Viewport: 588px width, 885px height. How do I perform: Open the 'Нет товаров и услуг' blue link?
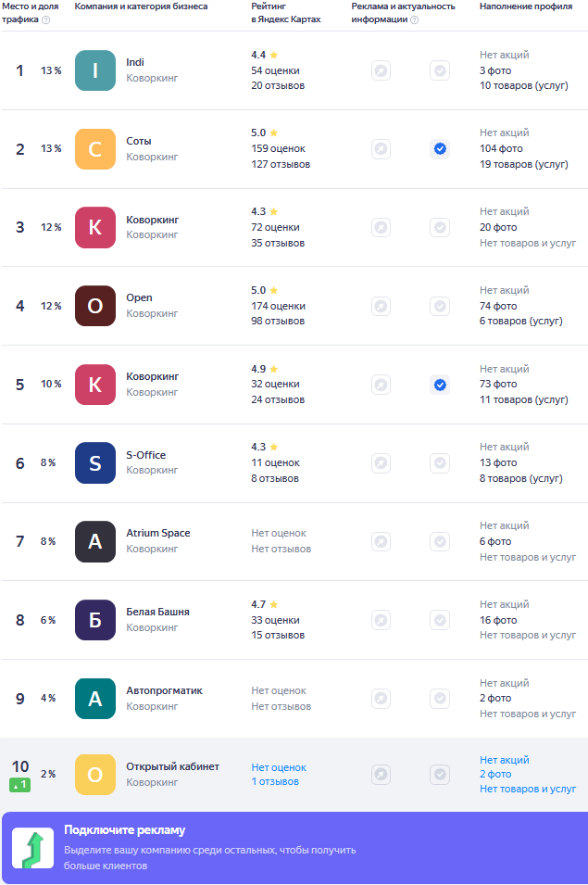click(528, 789)
